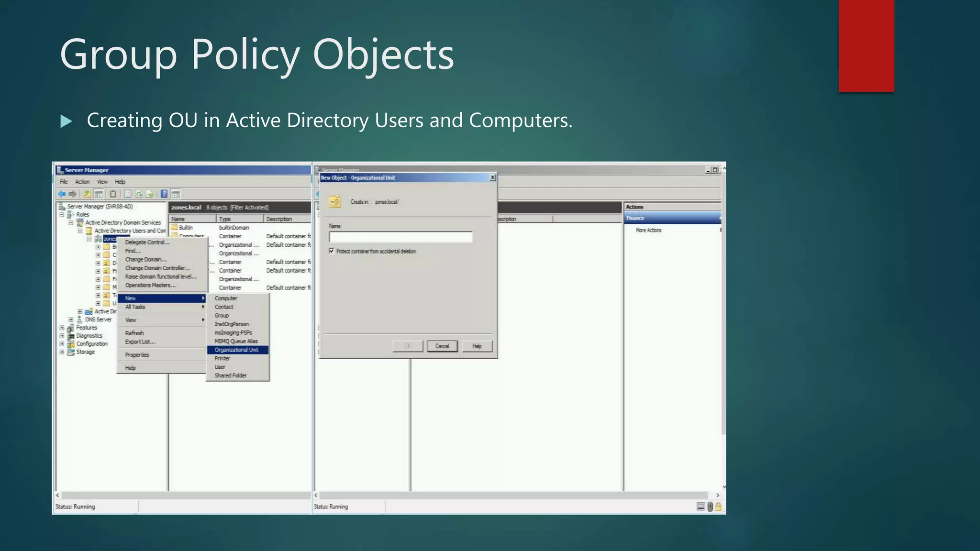The image size is (980, 551).
Task: Select the Configuration tree node
Action: click(x=92, y=344)
